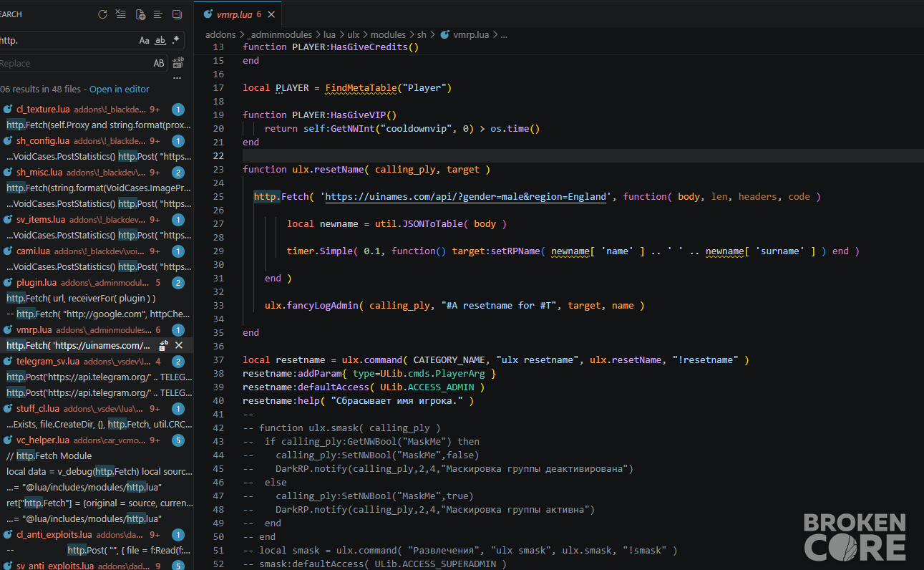Close the vmrp.lua tab
Screen dimensions: 924x570
coord(272,14)
